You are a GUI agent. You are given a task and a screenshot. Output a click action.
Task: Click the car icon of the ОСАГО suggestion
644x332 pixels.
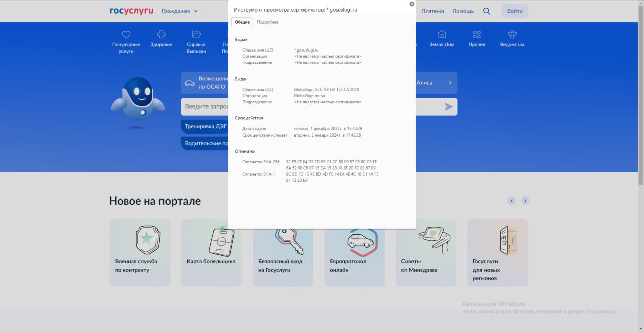(x=190, y=83)
